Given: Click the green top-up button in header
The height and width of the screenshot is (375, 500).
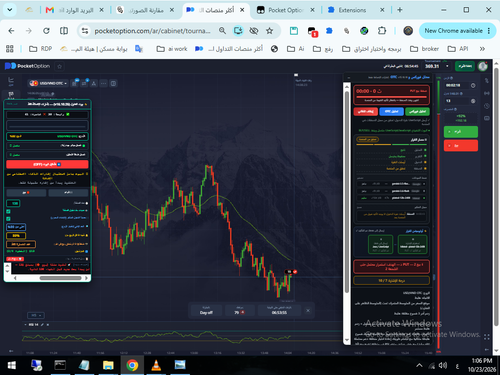Looking at the screenshot, I should pyautogui.click(x=465, y=66).
